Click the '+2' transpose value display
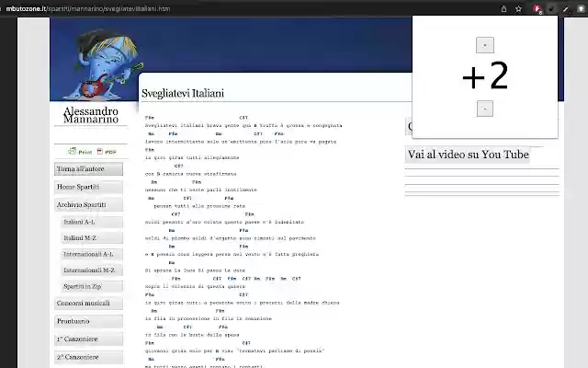Viewport: 588px width, 368px height. click(485, 76)
